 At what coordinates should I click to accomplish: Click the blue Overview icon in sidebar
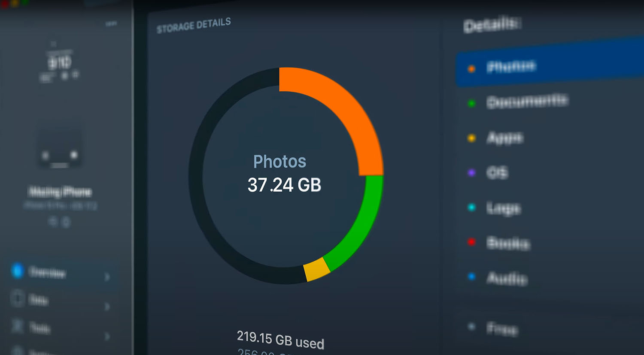(x=17, y=271)
